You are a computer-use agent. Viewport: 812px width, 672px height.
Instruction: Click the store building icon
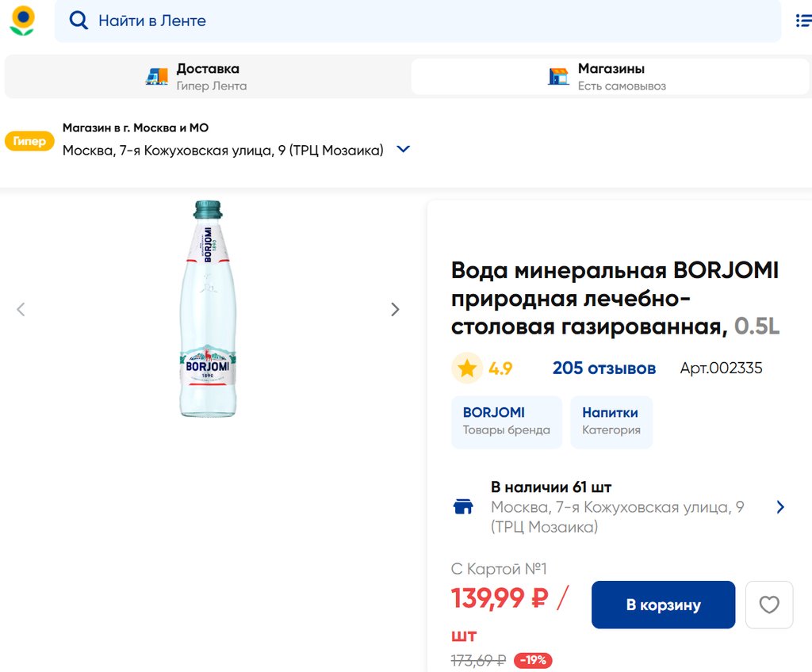559,76
